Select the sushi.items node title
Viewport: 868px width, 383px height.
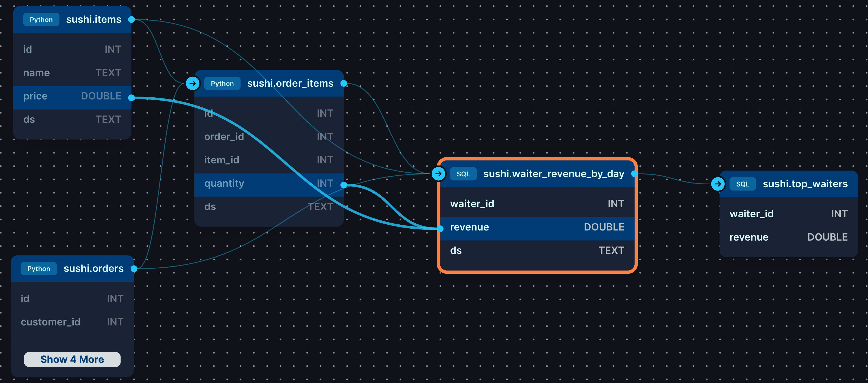(x=94, y=20)
